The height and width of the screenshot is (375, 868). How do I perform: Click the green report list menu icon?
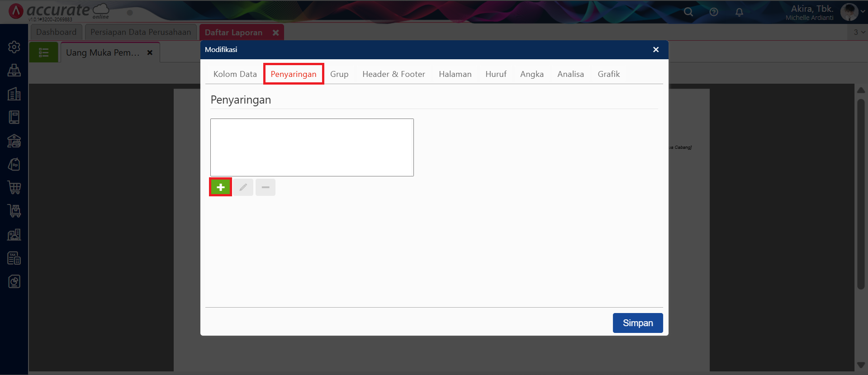44,52
